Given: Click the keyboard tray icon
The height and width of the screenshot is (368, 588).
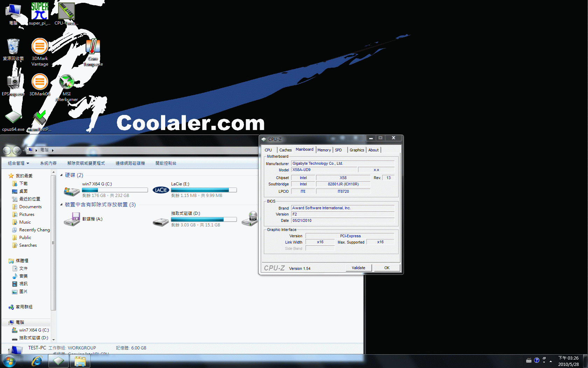Looking at the screenshot, I should coord(529,360).
